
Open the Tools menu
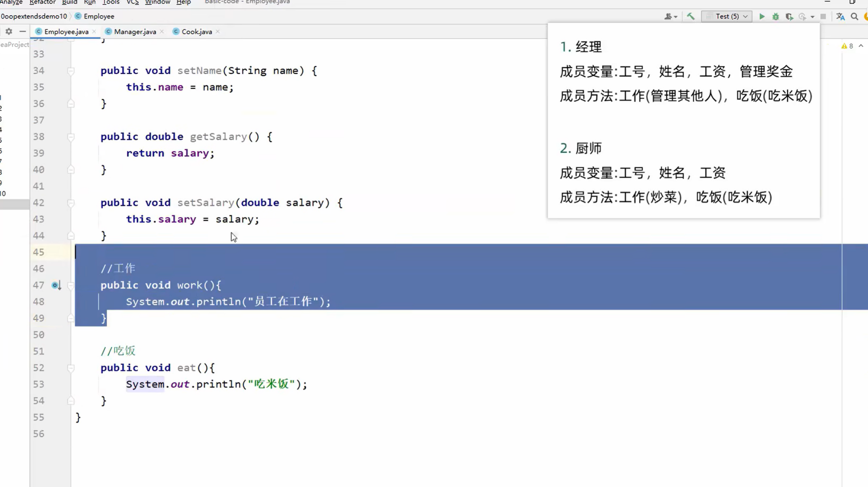pyautogui.click(x=111, y=2)
